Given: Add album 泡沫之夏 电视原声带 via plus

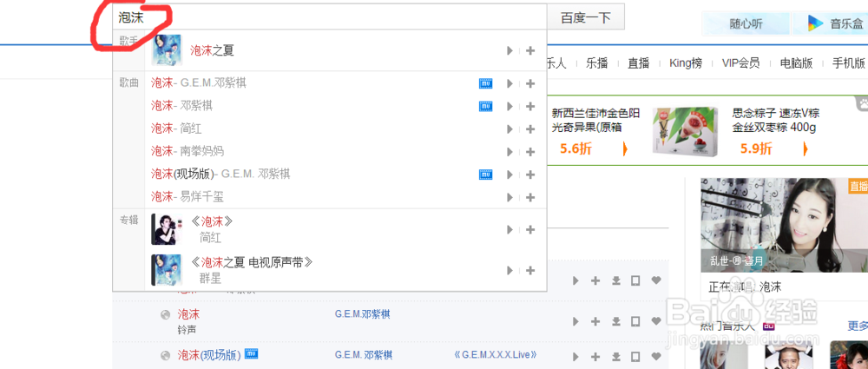Looking at the screenshot, I should (530, 270).
